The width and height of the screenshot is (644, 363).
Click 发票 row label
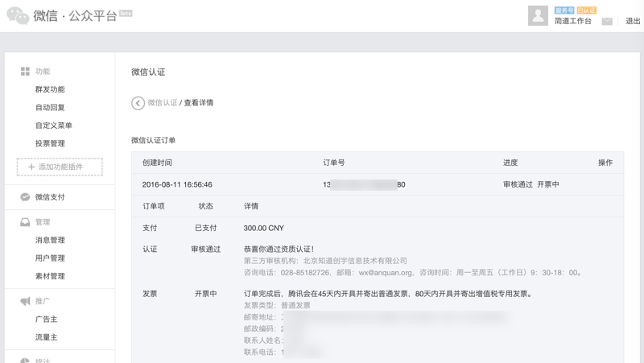150,294
